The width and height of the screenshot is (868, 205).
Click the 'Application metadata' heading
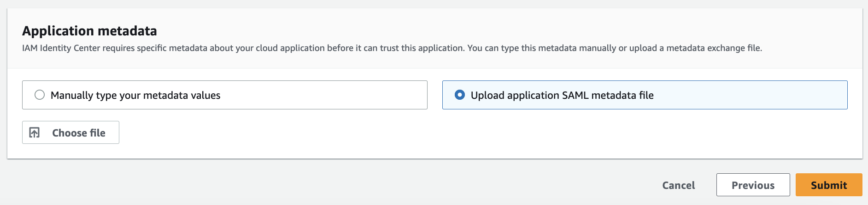89,31
